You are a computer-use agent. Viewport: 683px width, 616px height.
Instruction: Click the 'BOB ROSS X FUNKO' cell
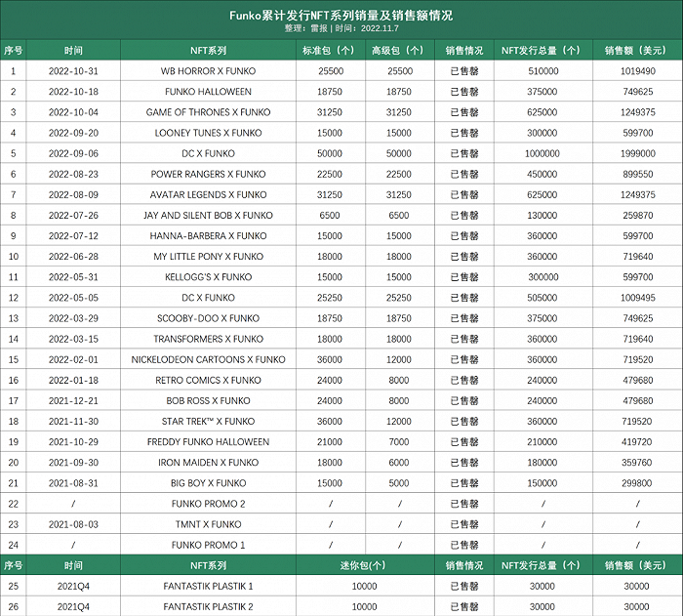[x=208, y=400]
